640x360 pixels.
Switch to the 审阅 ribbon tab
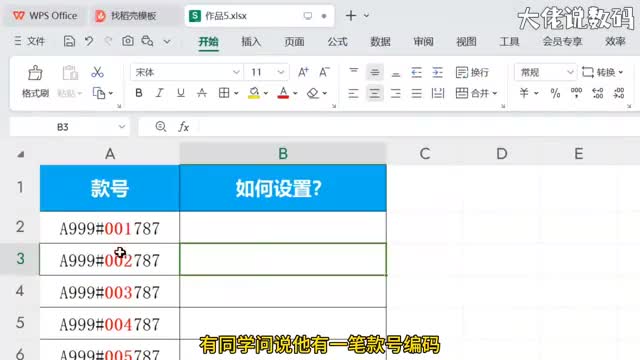[423, 41]
